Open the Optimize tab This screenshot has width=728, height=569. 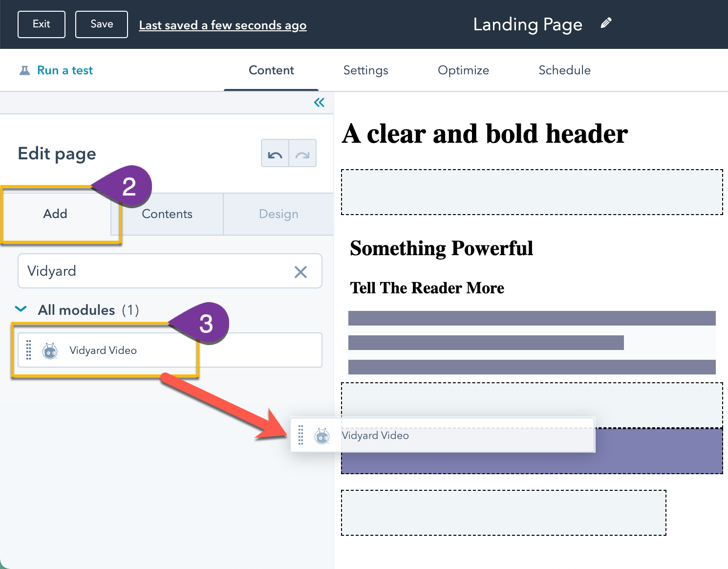[x=463, y=70]
